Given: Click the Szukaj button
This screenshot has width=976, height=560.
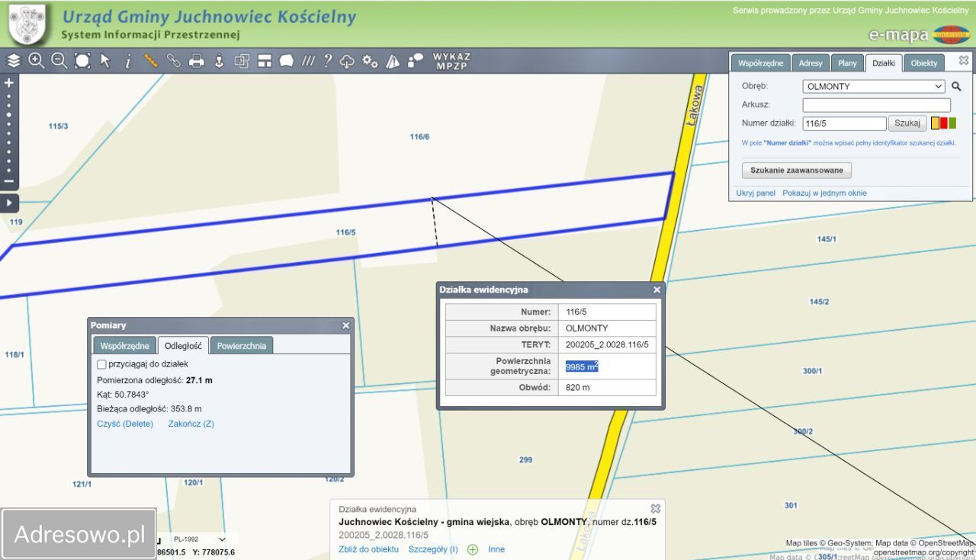Looking at the screenshot, I should 907,123.
